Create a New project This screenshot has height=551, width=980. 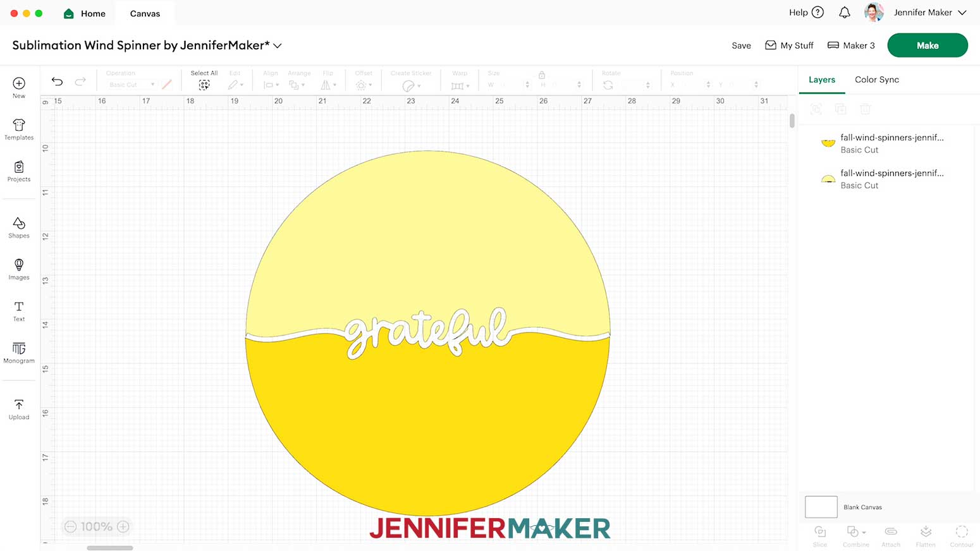point(19,88)
